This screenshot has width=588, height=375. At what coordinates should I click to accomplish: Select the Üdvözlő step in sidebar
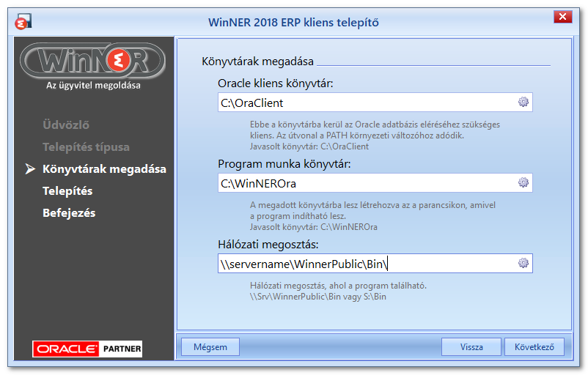[x=66, y=125]
